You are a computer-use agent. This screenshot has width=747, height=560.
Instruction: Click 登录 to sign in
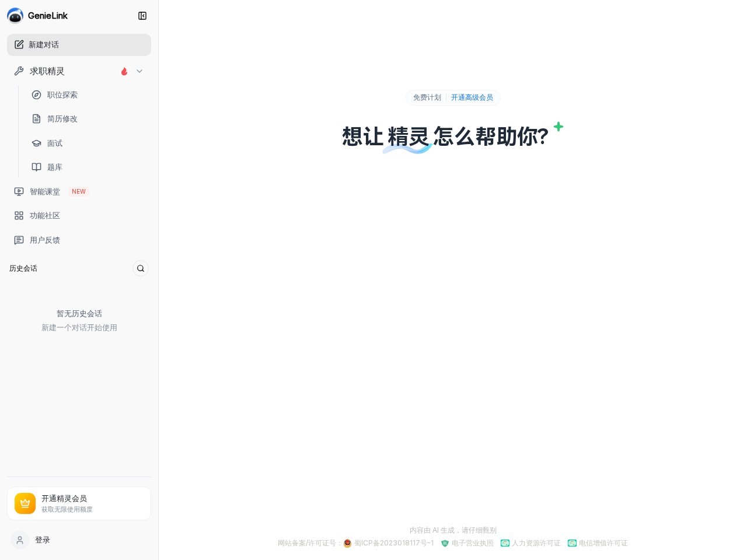coord(43,540)
